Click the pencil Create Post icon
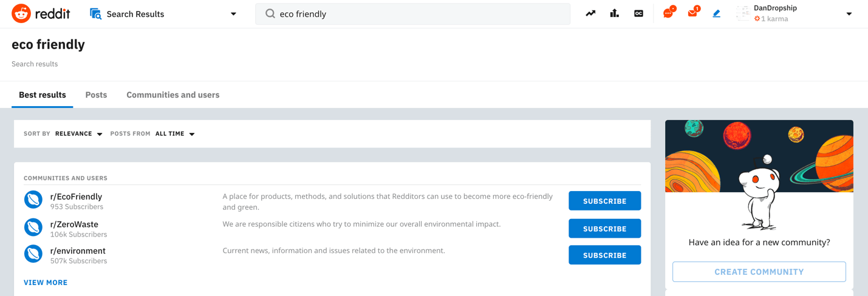This screenshot has height=296, width=868. [717, 13]
